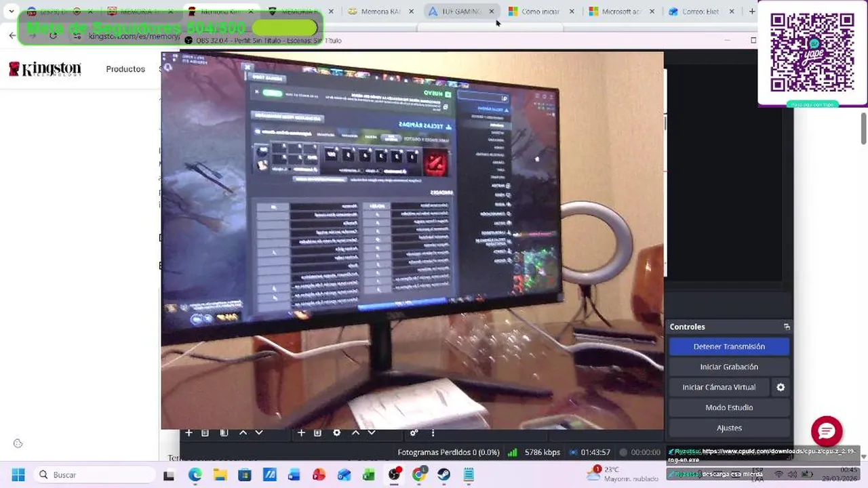Click Kingston page vertical scrollbar
This screenshot has height=488, width=868.
click(864, 129)
